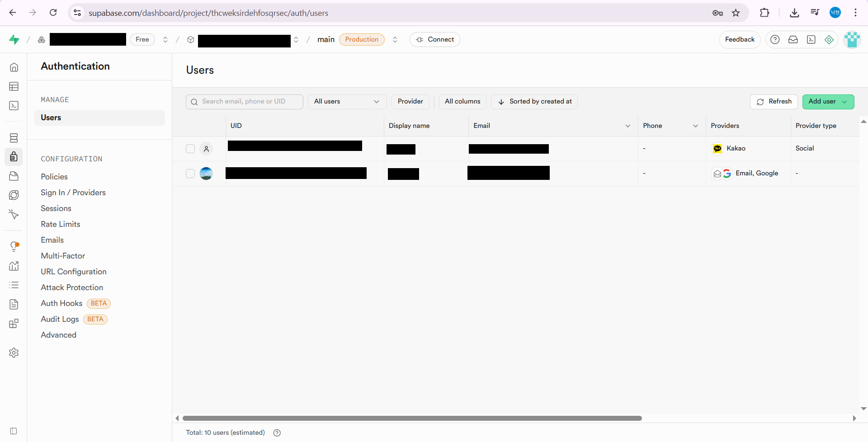The height and width of the screenshot is (442, 868).
Task: Open the Help question mark icon
Action: click(775, 40)
